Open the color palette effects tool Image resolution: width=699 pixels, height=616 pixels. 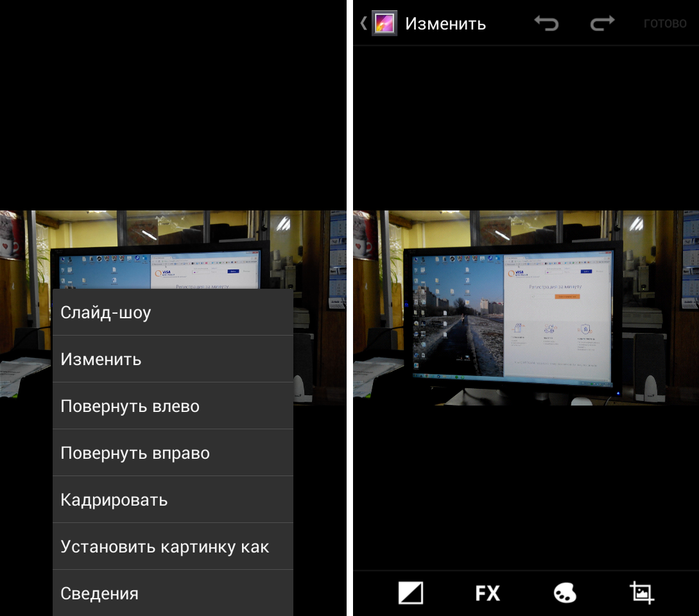tap(565, 593)
